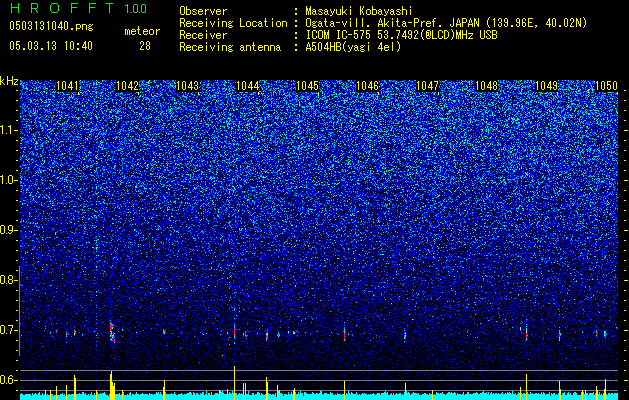Click the yellow intensity spike cluster below 1042
The image size is (629, 400).
click(x=112, y=384)
